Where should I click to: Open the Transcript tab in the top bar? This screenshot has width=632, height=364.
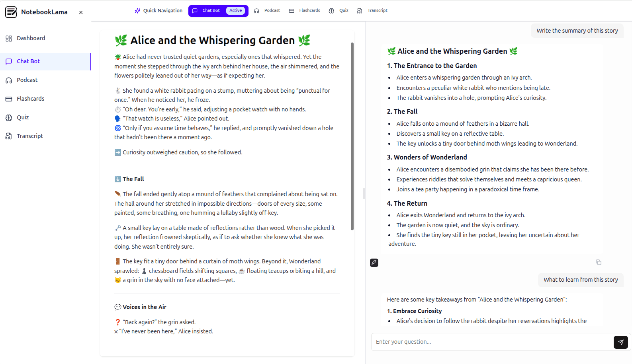click(x=372, y=11)
